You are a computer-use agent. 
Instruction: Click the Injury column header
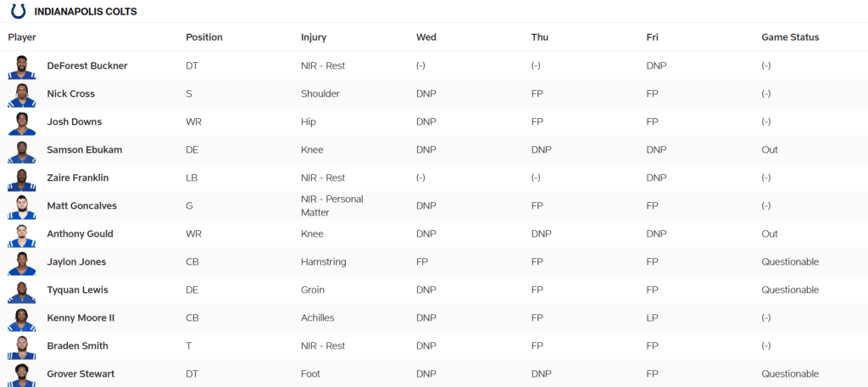(x=314, y=37)
